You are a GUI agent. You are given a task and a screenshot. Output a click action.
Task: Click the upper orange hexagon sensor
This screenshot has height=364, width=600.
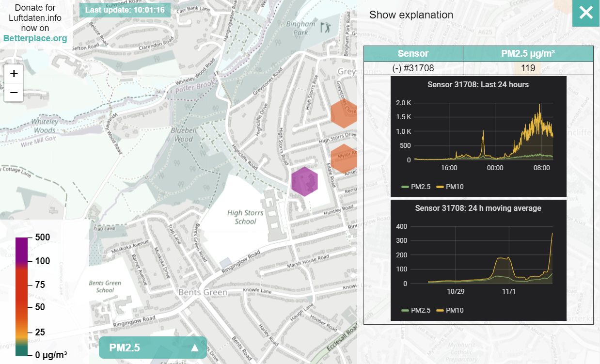coord(344,114)
